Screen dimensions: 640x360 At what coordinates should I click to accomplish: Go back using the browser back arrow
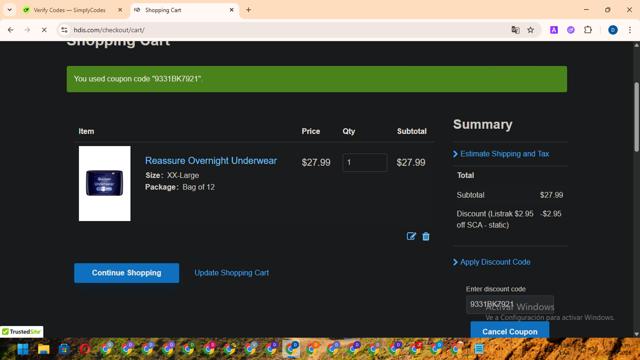coord(11,30)
